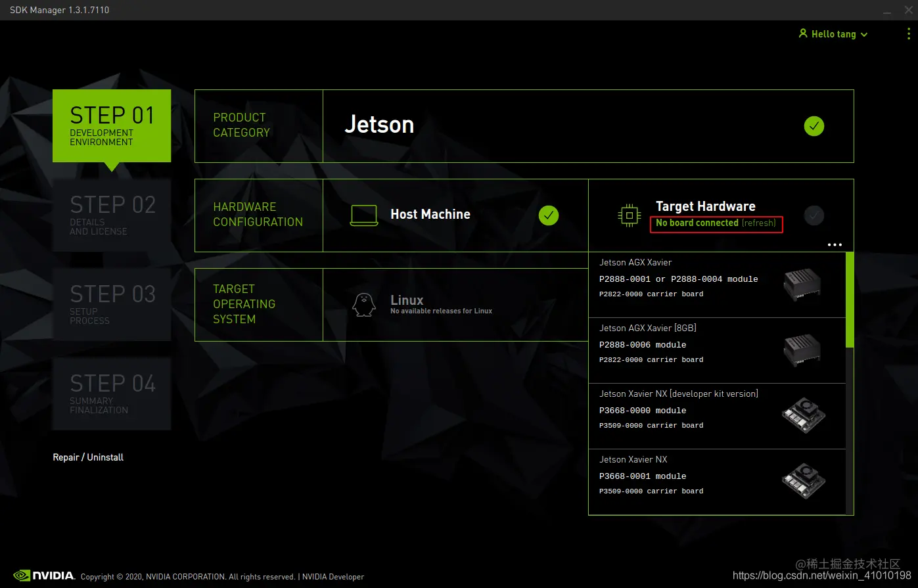Viewport: 918px width, 588px height.
Task: Click the Jetson Xavier NX P3668-0001 thumbnail
Action: pyautogui.click(x=804, y=482)
